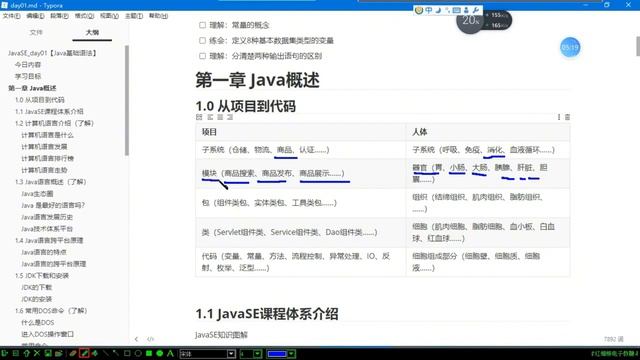
Task: Open outline entry '什么是DOS'
Action: (x=38, y=322)
